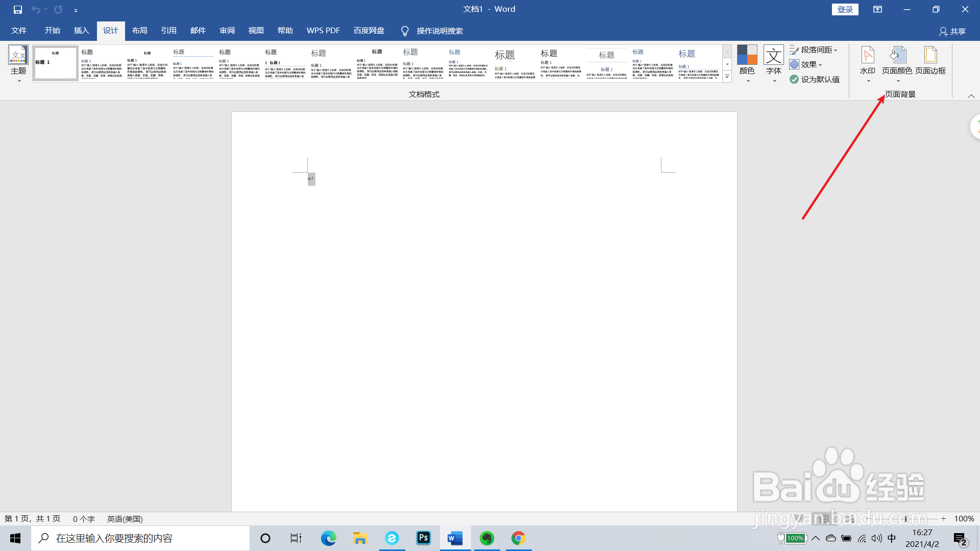The height and width of the screenshot is (551, 980).
Task: Open the undo history dropdown arrow
Action: (46, 10)
